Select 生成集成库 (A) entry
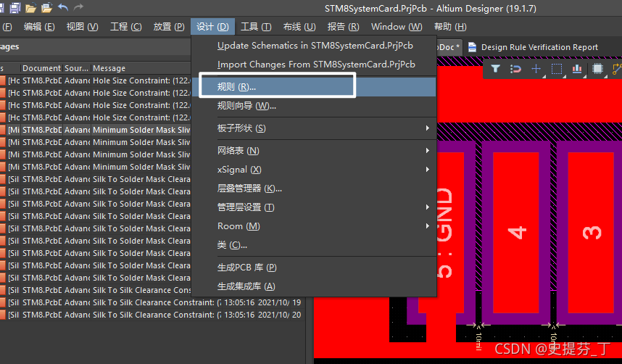The image size is (622, 364). 314,286
